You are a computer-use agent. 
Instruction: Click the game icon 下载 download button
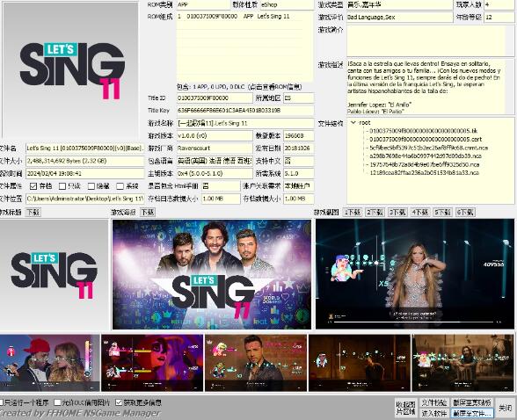tap(33, 212)
